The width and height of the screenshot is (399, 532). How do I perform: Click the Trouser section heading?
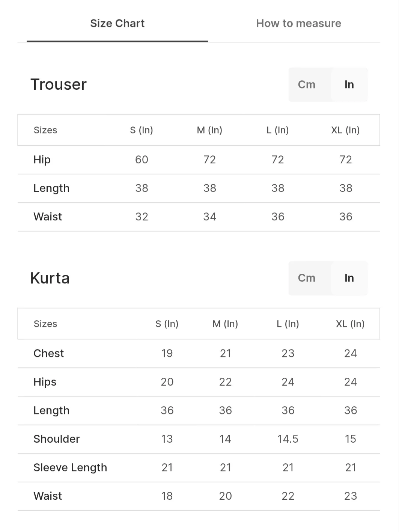[59, 84]
